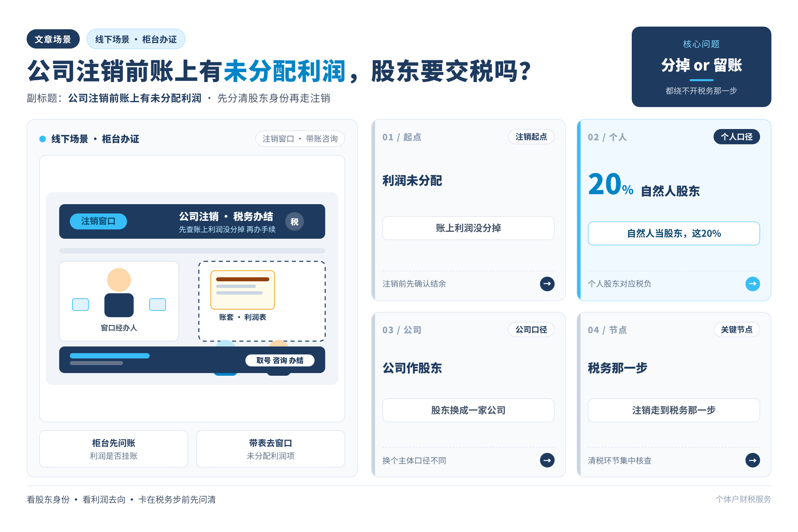Viewport: 798px width, 532px height.
Task: Click the 公司口径 badge
Action: (x=531, y=330)
